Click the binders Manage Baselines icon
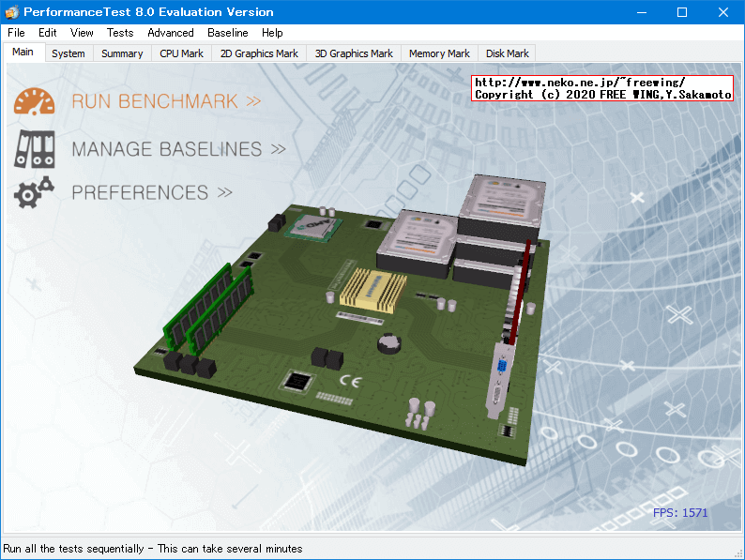The image size is (745, 560). click(35, 148)
